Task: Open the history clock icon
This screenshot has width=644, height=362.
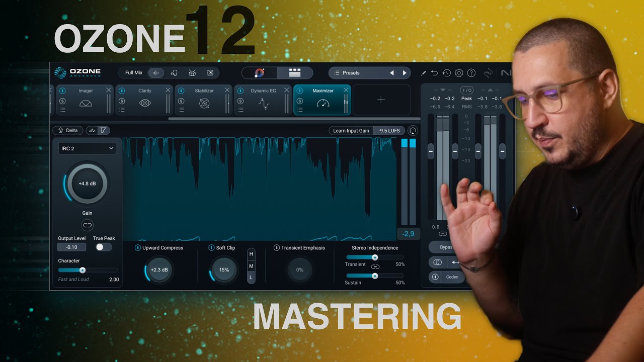Action: [x=447, y=73]
